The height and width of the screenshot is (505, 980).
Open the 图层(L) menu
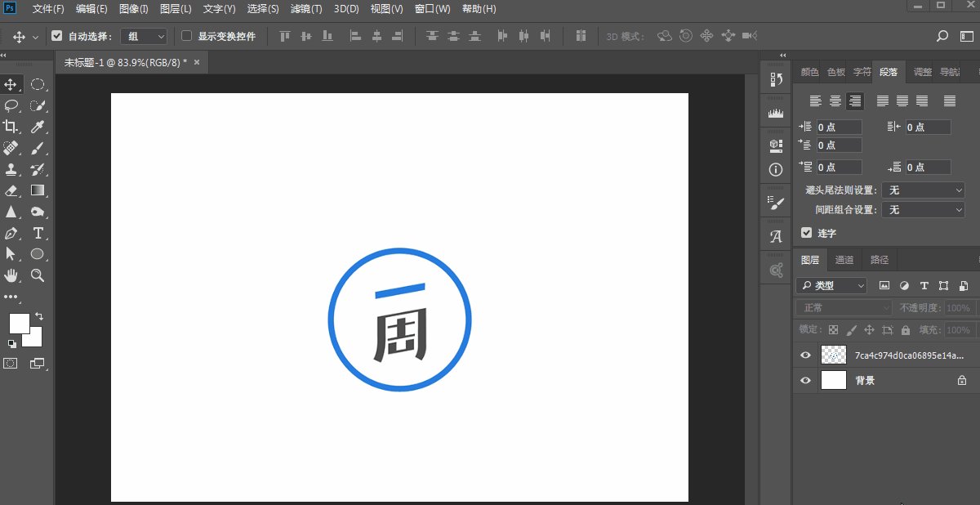click(x=176, y=9)
